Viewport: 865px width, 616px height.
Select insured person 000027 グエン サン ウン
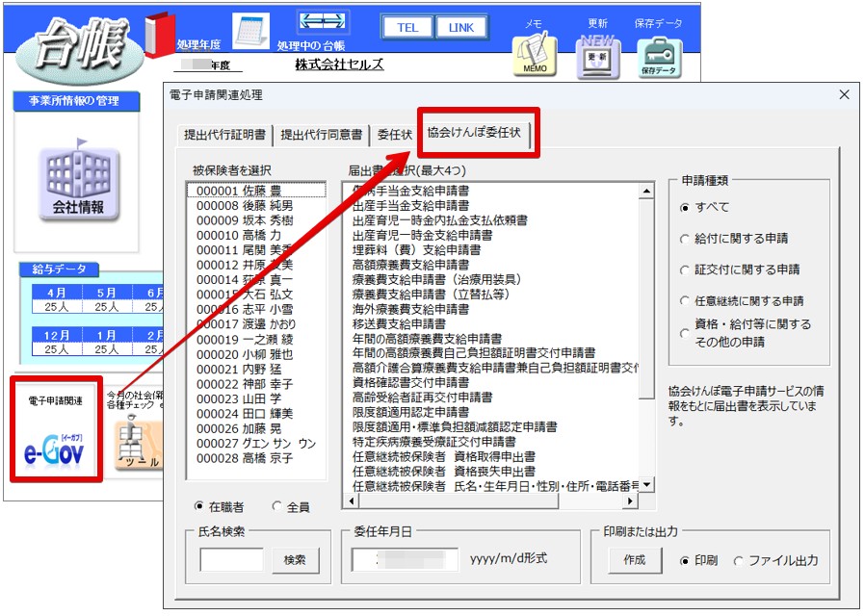[x=256, y=444]
